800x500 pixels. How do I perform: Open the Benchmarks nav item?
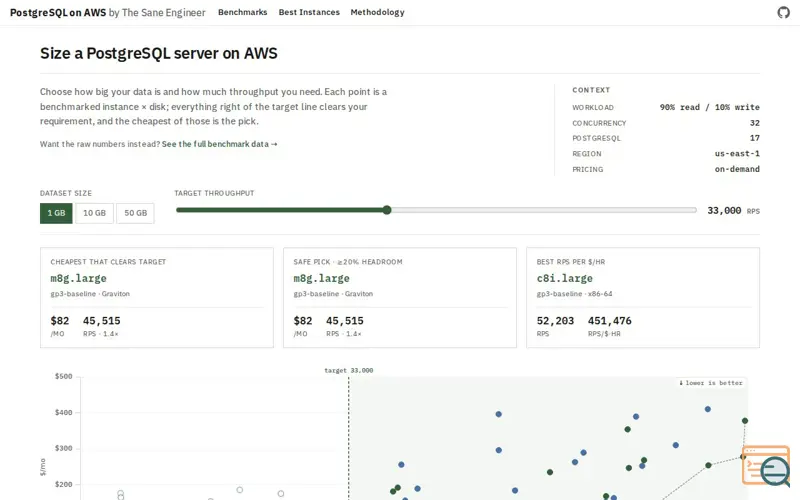pos(242,12)
